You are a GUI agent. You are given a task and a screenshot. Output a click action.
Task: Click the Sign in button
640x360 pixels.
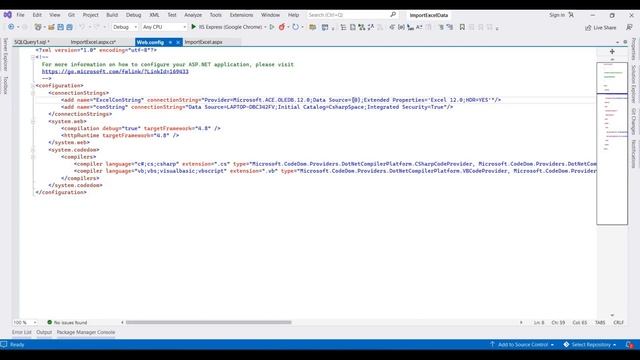point(557,15)
